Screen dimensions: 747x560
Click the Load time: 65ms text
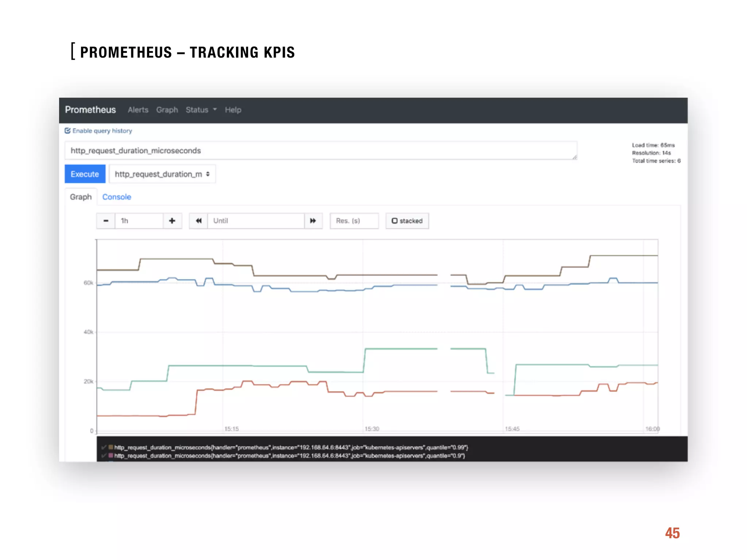pyautogui.click(x=653, y=145)
